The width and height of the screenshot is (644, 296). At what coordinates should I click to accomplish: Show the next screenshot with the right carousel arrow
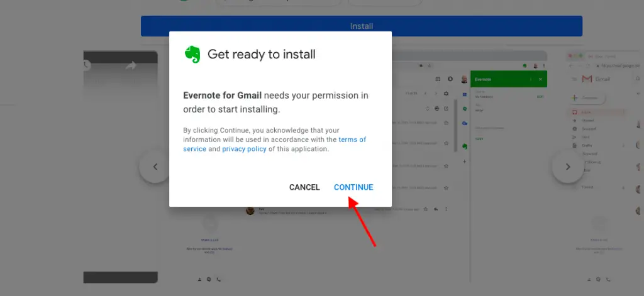[x=568, y=167]
